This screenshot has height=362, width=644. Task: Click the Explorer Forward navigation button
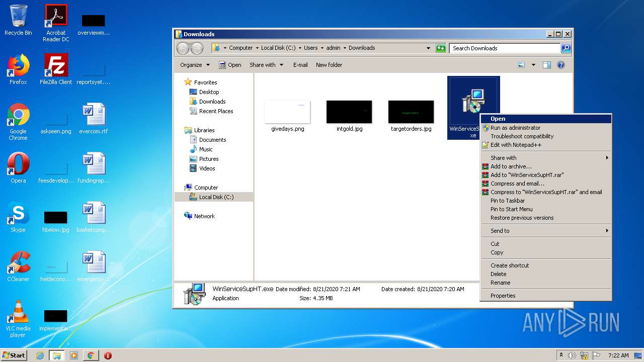coord(197,48)
